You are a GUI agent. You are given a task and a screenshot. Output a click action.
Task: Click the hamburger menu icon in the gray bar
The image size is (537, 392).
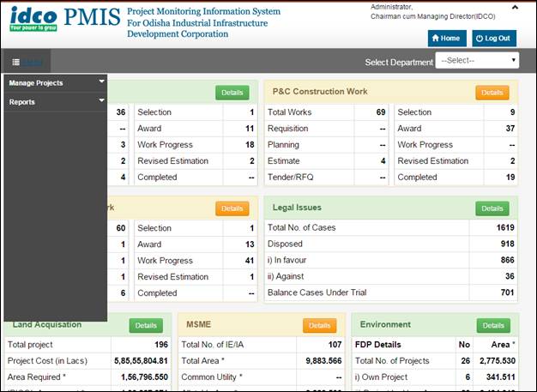[x=15, y=63]
